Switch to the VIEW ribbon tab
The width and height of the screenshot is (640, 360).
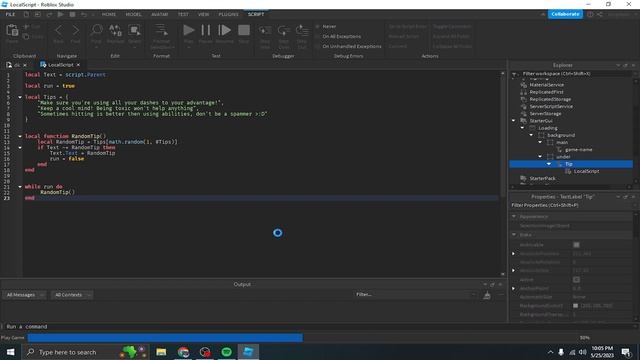click(204, 14)
